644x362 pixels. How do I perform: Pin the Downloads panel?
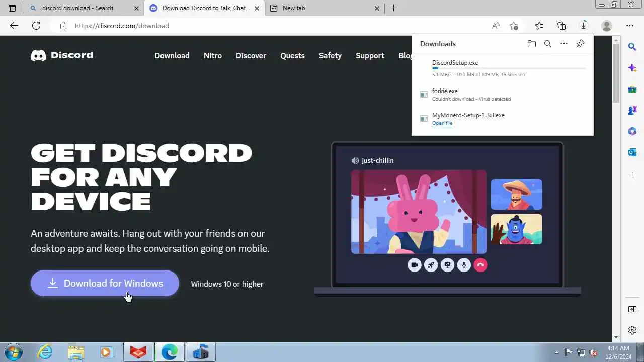click(580, 44)
